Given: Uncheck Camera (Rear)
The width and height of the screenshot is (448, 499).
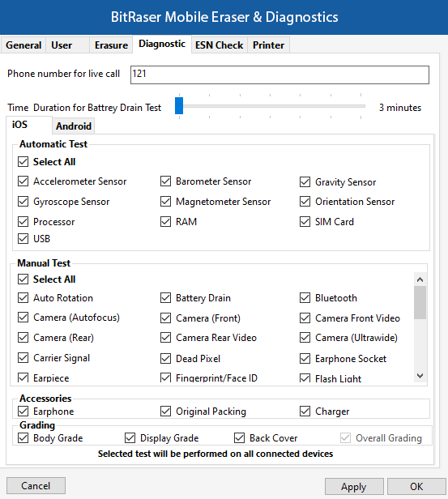Looking at the screenshot, I should [23, 337].
